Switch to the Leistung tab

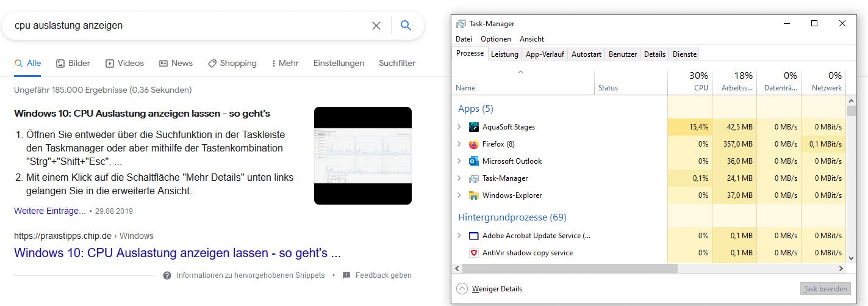tap(504, 54)
